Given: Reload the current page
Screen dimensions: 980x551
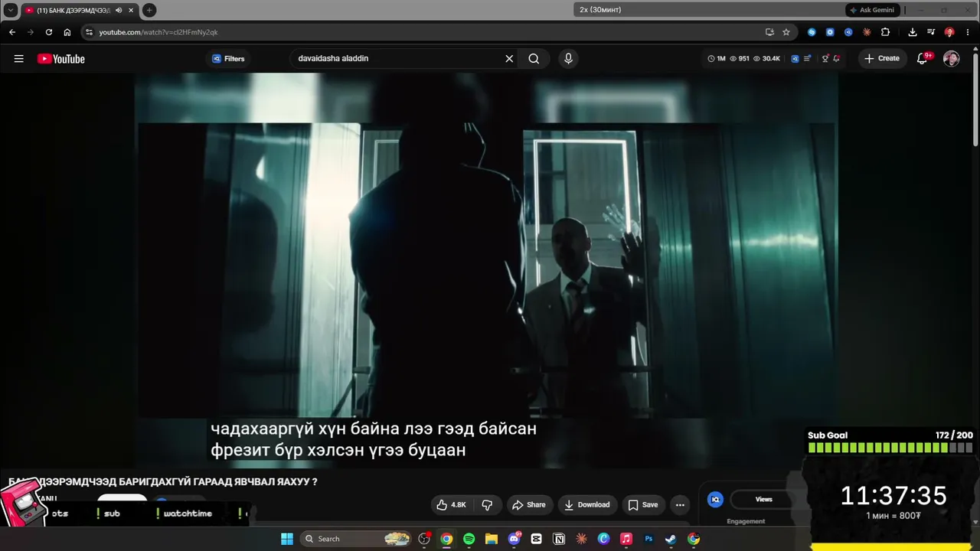Looking at the screenshot, I should [49, 32].
